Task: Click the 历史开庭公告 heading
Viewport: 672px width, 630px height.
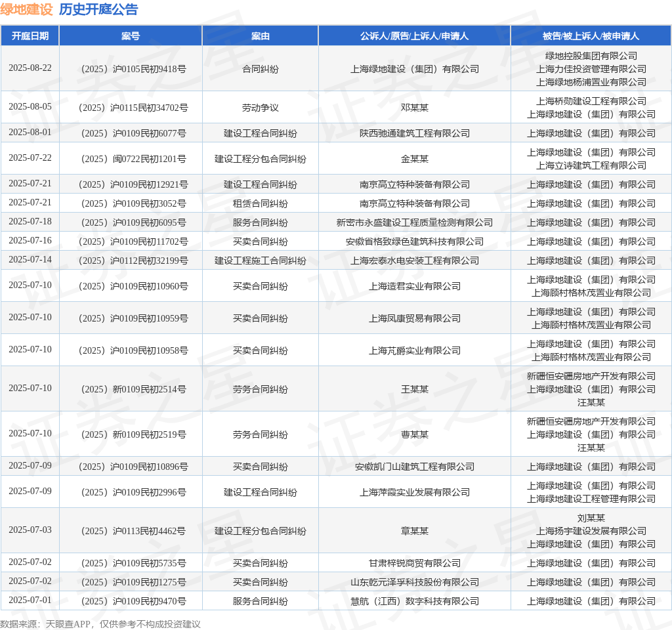Action: 98,9
